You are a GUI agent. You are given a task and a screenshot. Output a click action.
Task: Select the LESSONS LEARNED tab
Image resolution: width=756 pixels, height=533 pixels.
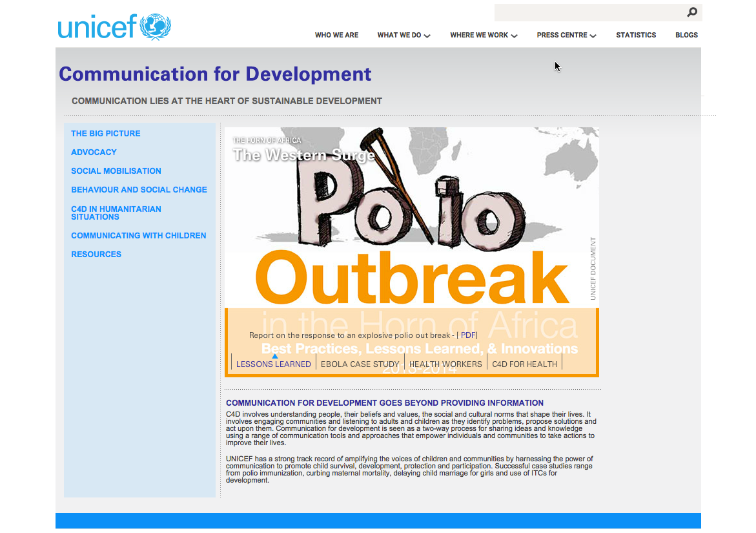click(x=273, y=364)
